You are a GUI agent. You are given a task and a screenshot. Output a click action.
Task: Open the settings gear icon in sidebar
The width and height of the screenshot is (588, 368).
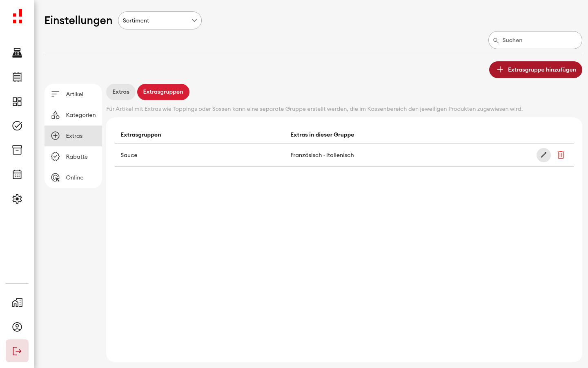coord(17,199)
